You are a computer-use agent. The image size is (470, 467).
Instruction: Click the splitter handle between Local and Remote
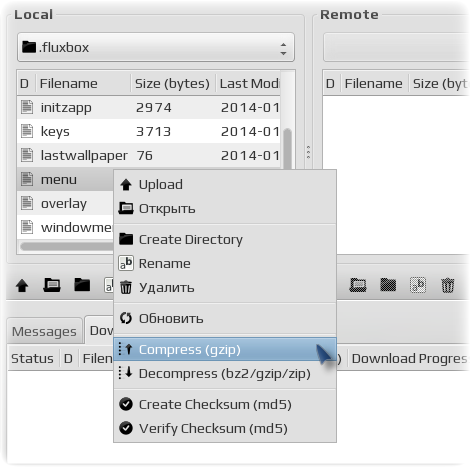pyautogui.click(x=308, y=152)
